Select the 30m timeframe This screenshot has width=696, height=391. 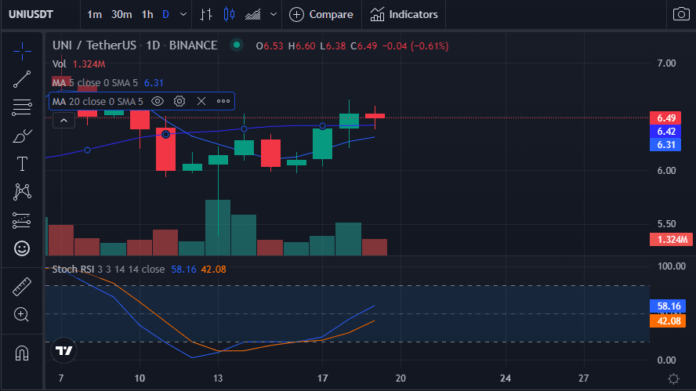pos(121,14)
